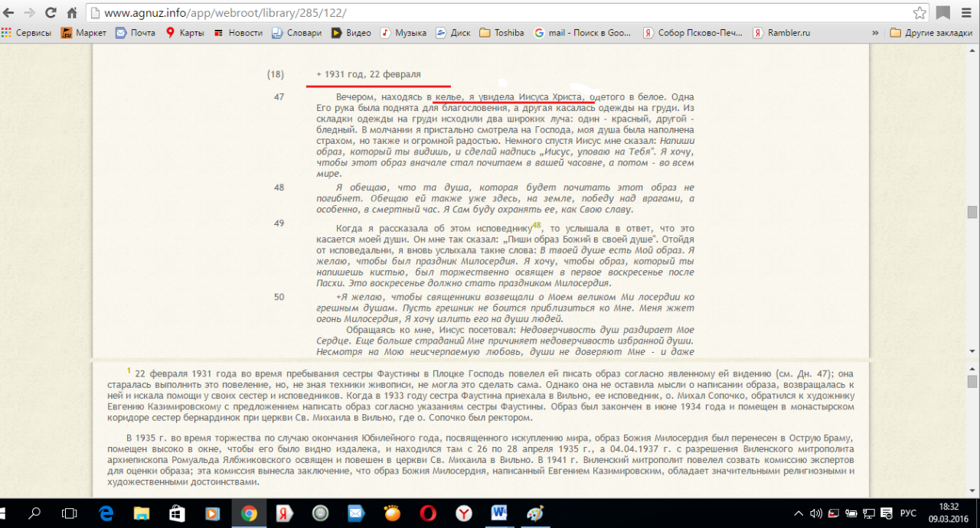Click the (18) page marker
This screenshot has width=980, height=528.
pyautogui.click(x=276, y=74)
